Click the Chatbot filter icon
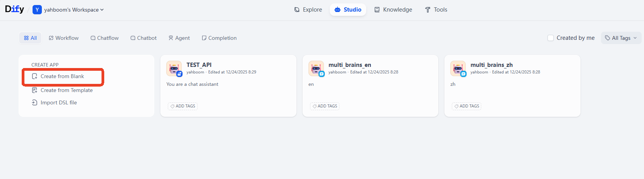This screenshot has width=644, height=179. pos(133,38)
